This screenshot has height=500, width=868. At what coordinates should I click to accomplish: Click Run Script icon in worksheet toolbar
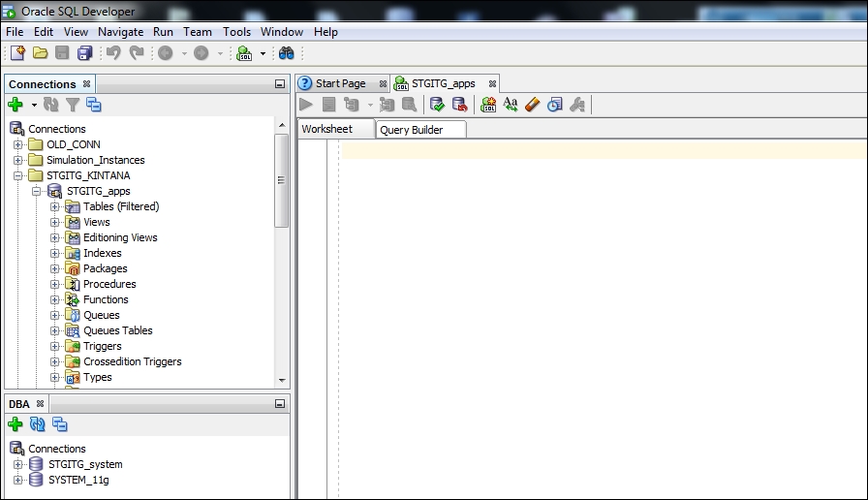[x=328, y=104]
